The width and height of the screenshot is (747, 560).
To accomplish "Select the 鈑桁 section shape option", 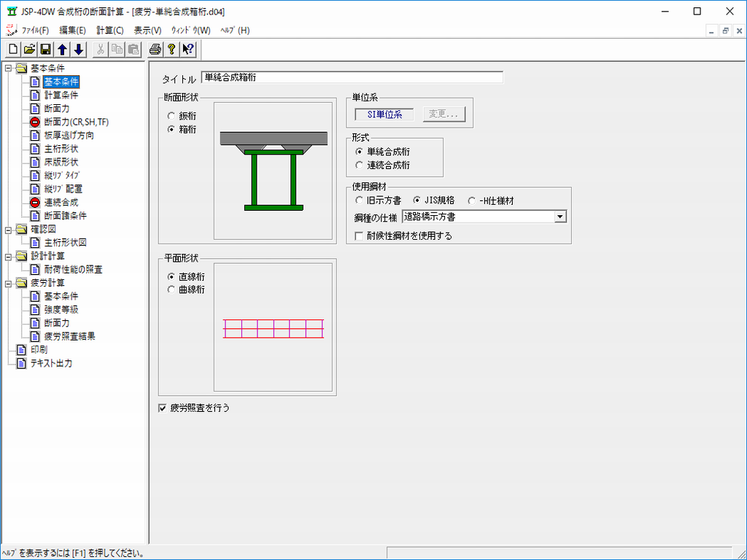I will tap(171, 116).
